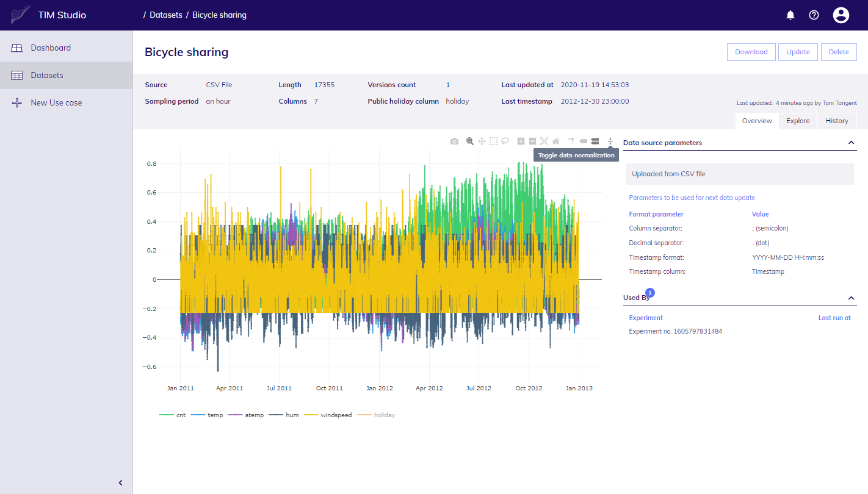
Task: Switch to the Explore tab
Action: [x=798, y=121]
